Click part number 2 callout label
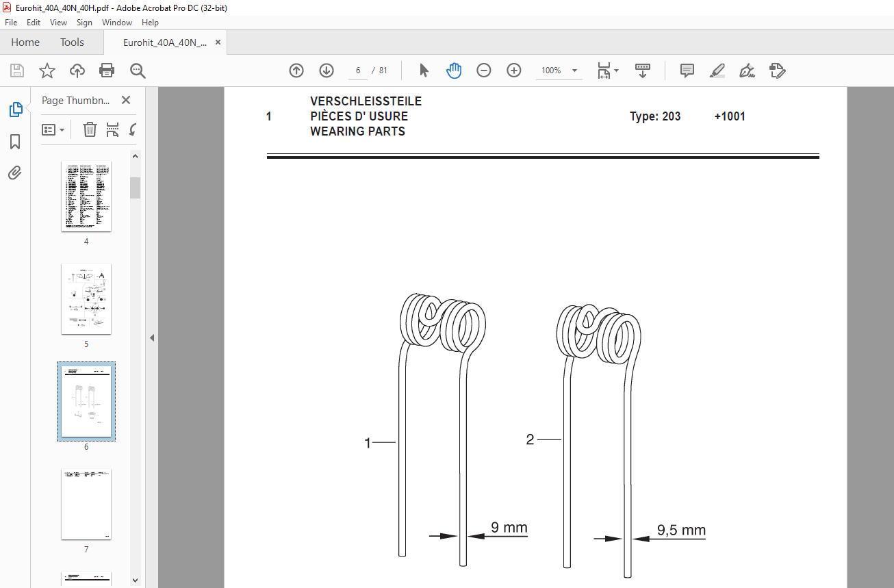This screenshot has width=894, height=588. pos(530,439)
